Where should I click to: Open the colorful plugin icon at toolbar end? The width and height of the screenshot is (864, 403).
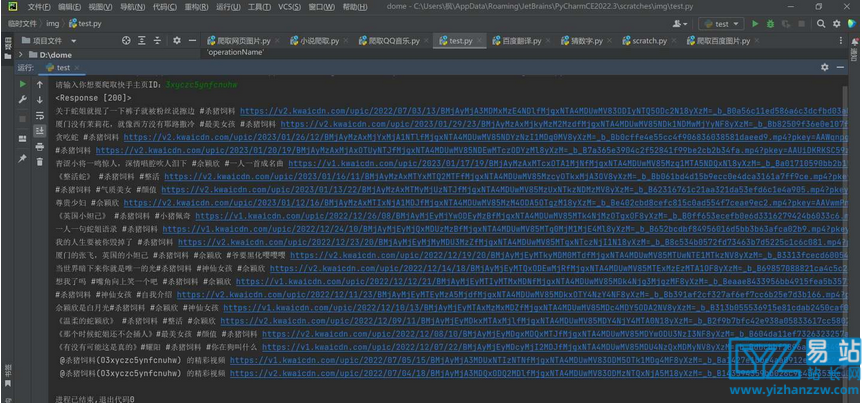pos(852,24)
